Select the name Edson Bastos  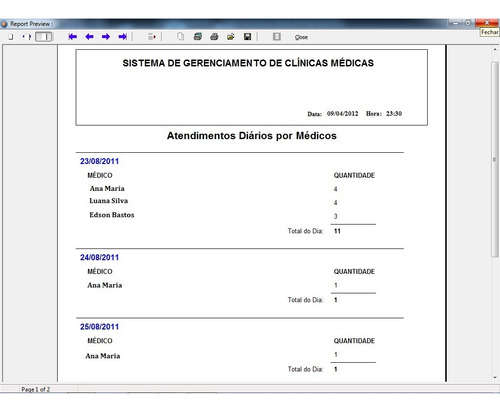point(112,215)
